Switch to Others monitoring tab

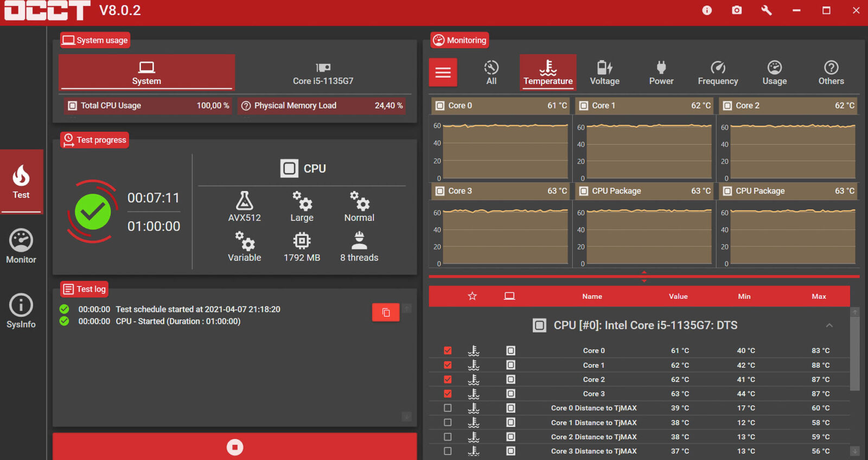[831, 73]
